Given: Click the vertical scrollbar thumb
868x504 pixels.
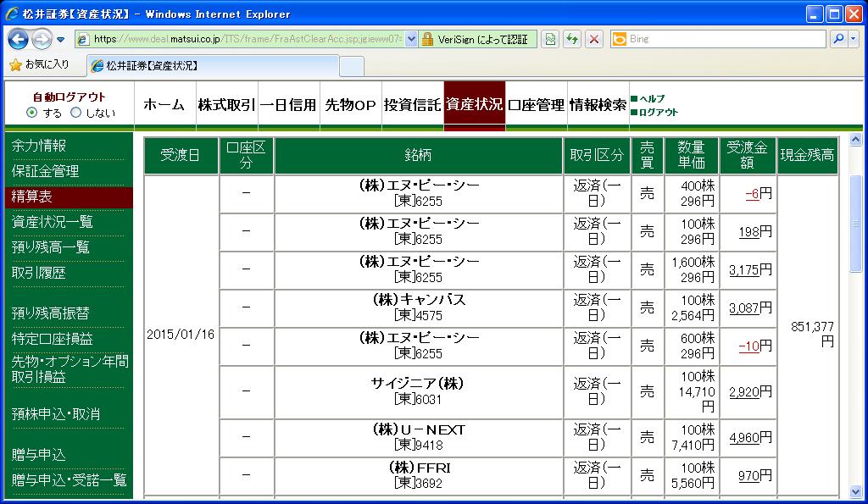Looking at the screenshot, I should (856, 224).
